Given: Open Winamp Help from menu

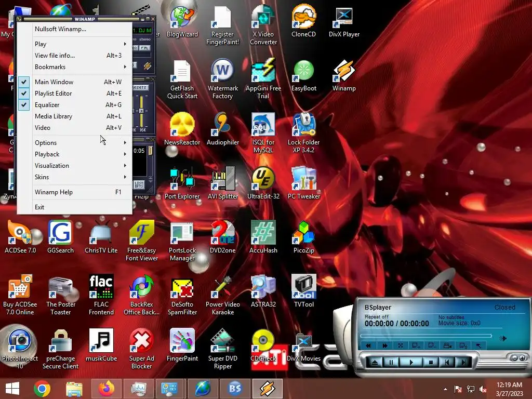Looking at the screenshot, I should click(74, 192).
